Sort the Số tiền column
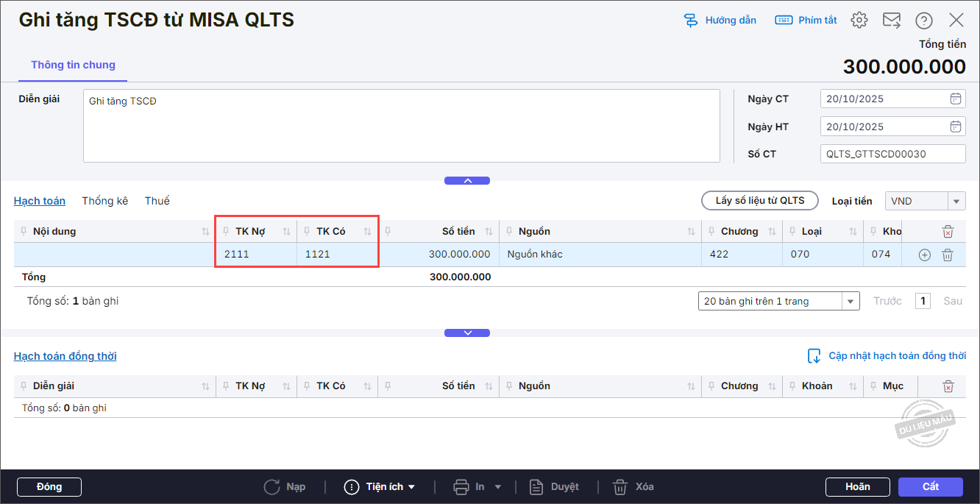The image size is (980, 504). coord(489,232)
